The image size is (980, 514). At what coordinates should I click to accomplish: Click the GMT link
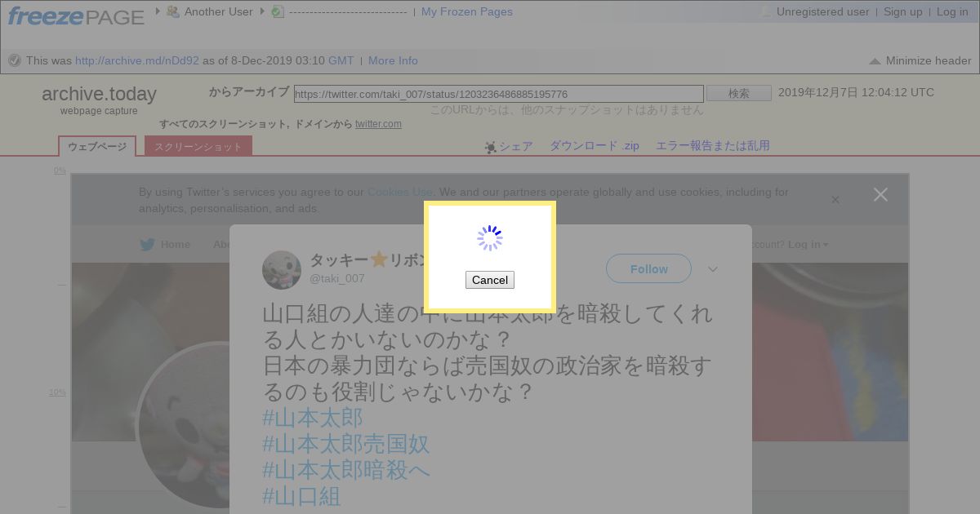click(x=341, y=60)
